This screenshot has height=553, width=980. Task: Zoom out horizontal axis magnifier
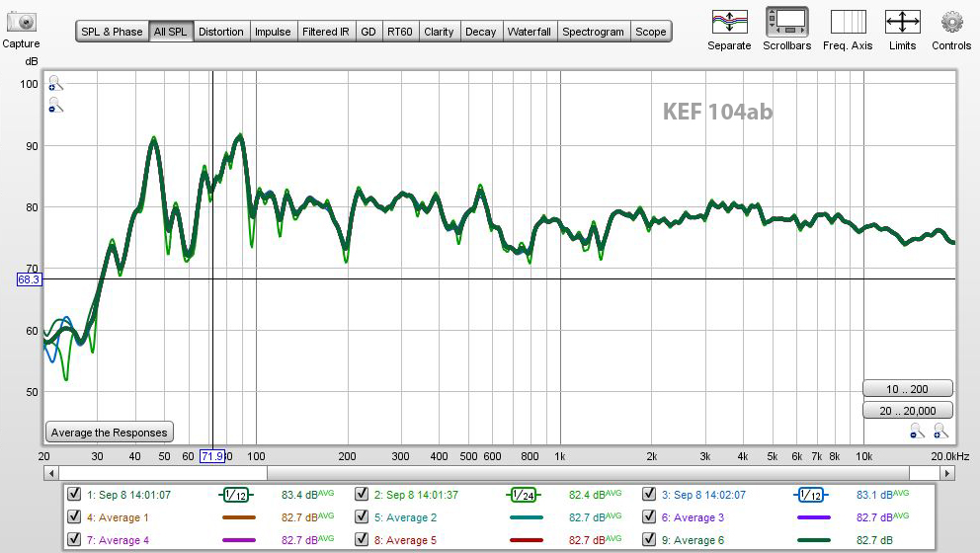[x=917, y=431]
